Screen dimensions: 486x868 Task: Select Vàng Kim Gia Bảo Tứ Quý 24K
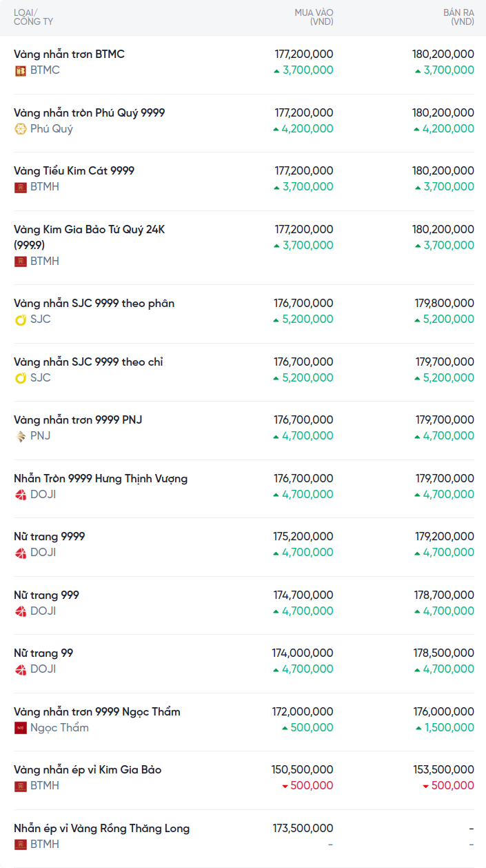(89, 230)
